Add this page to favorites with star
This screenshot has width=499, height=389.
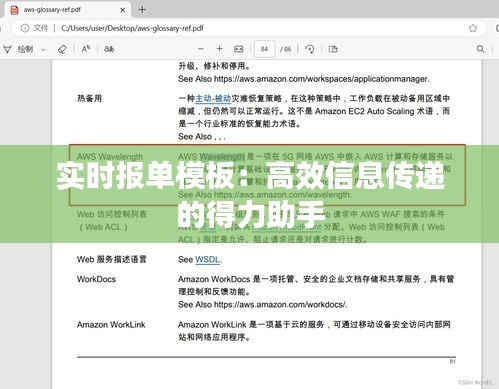(473, 28)
